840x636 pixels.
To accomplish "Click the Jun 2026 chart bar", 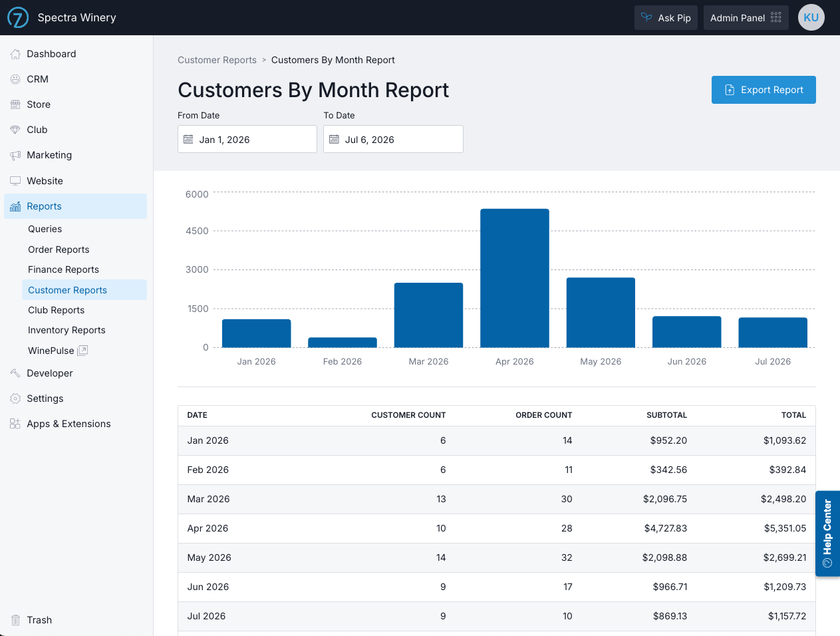I will (x=687, y=332).
